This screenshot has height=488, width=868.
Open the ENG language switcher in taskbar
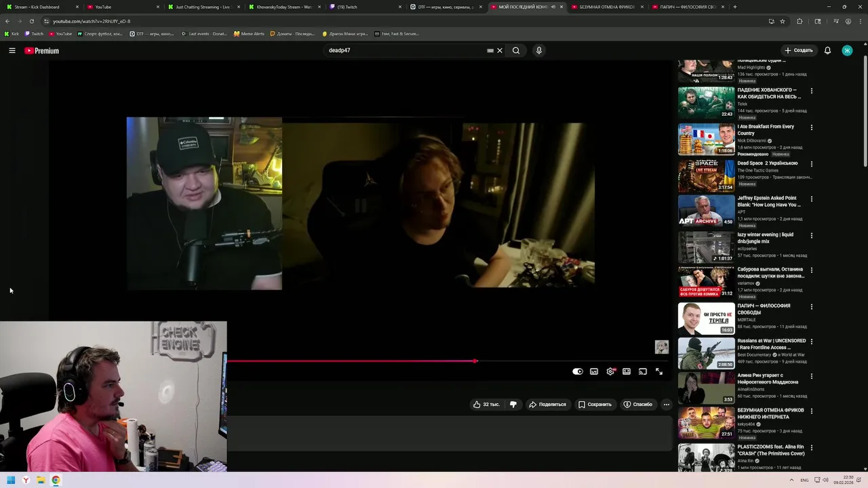(804, 481)
